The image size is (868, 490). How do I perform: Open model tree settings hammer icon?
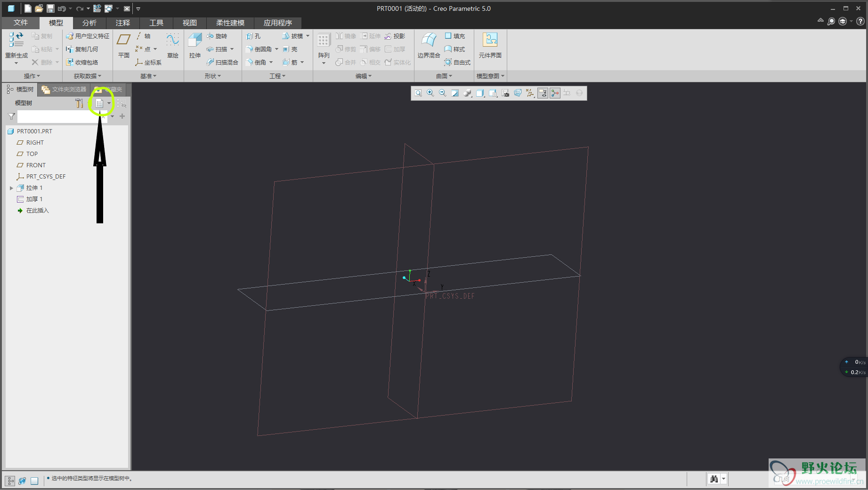pos(80,103)
